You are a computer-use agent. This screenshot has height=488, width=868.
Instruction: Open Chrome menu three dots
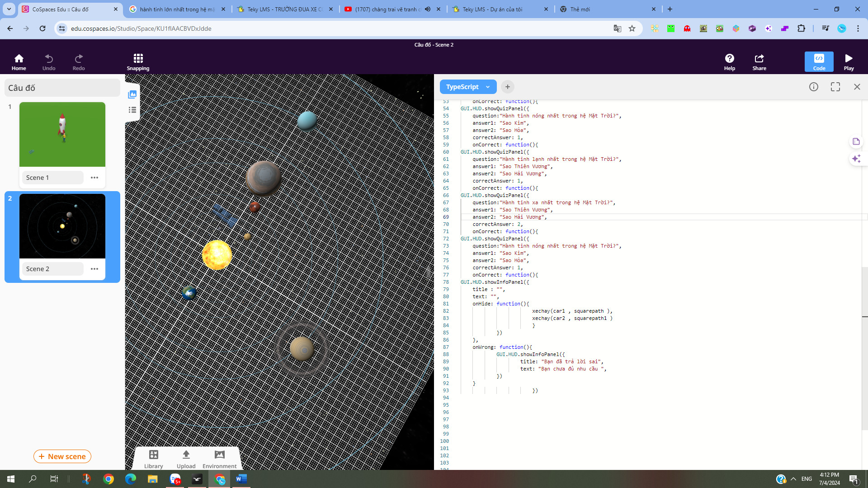pyautogui.click(x=858, y=28)
